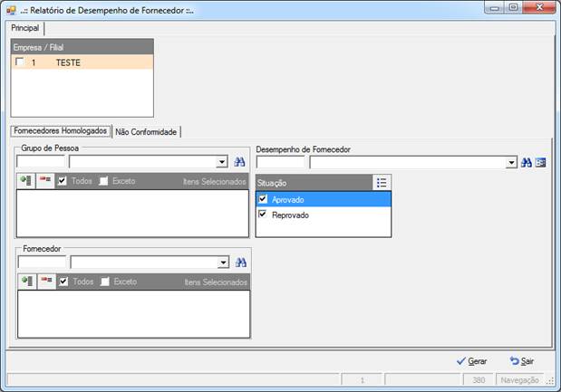Click the Grupo de Pessoa code field
This screenshot has width=561, height=392.
[x=41, y=162]
